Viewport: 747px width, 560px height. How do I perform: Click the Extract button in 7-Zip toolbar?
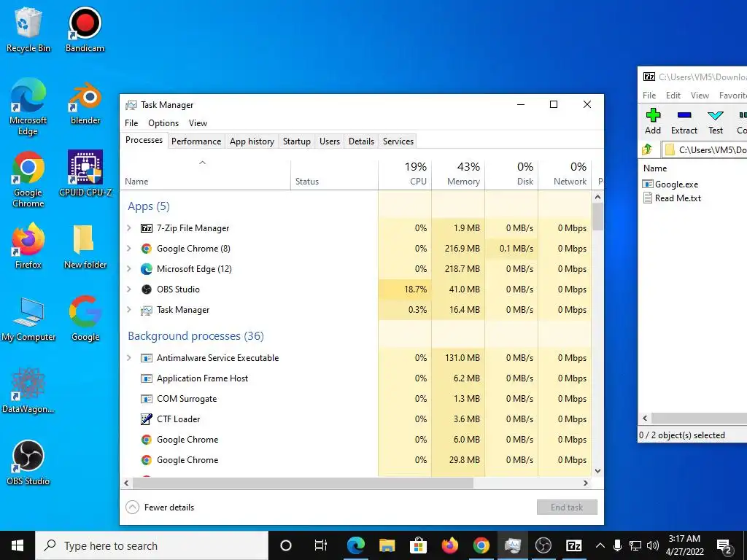(x=684, y=122)
